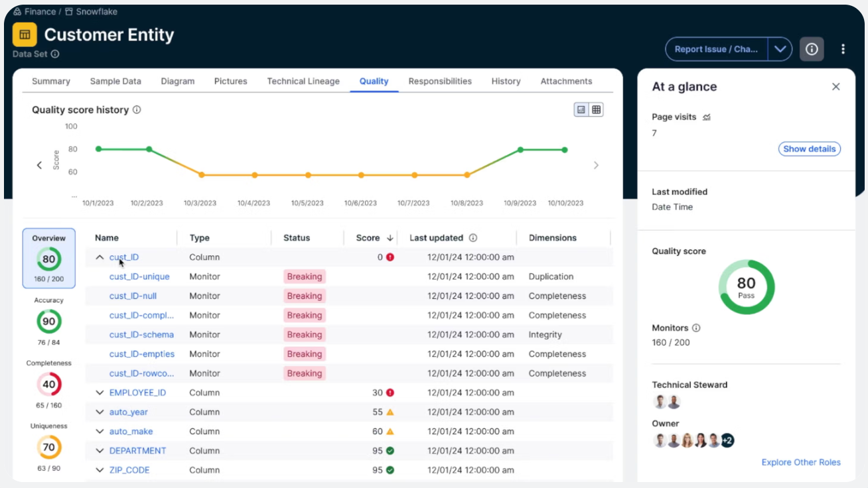Go to previous chart period arrow

(39, 165)
